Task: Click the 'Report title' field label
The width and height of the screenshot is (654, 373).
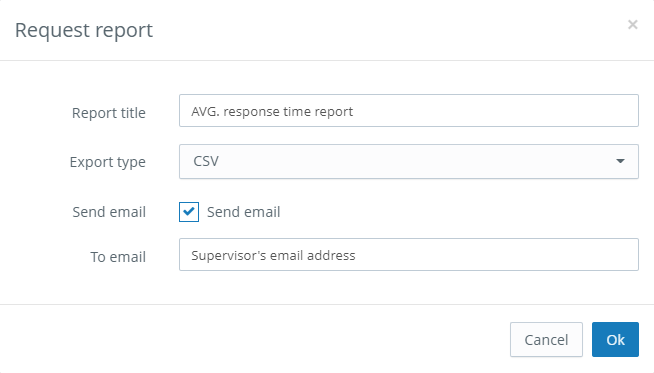Action: click(108, 113)
